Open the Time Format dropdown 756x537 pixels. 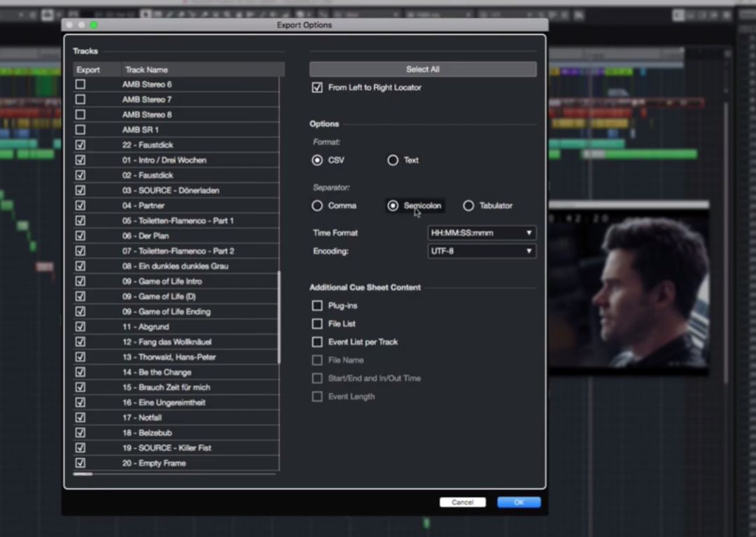click(482, 233)
